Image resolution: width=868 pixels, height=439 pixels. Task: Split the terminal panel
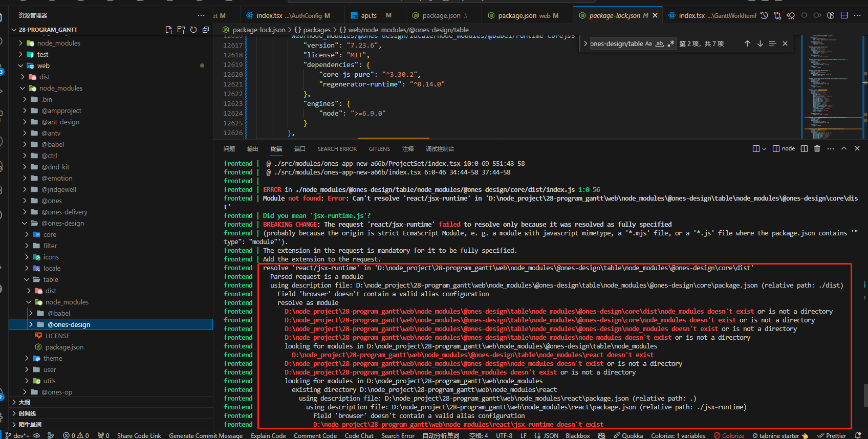[x=804, y=148]
